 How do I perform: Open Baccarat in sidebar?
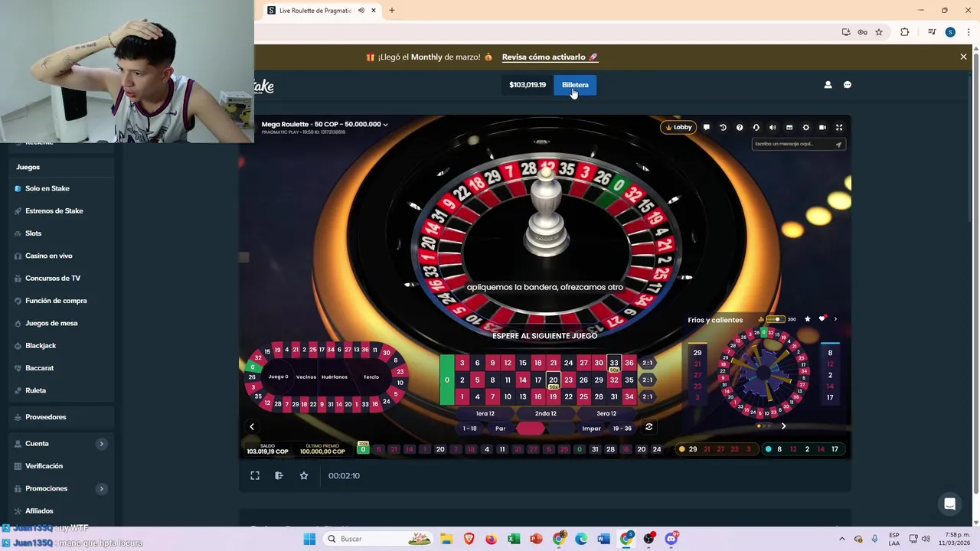(x=40, y=368)
